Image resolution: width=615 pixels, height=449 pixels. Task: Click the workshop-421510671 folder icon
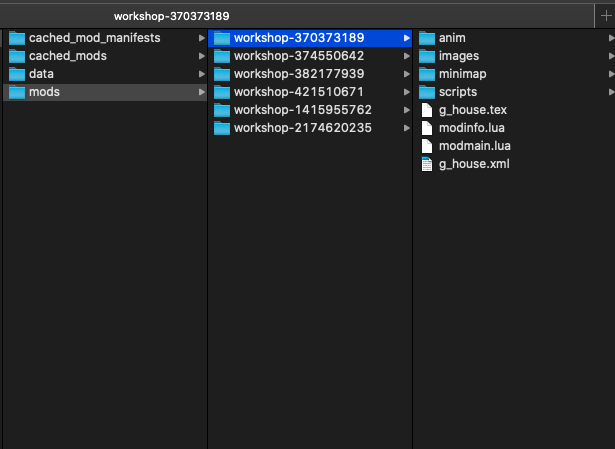[x=222, y=92]
